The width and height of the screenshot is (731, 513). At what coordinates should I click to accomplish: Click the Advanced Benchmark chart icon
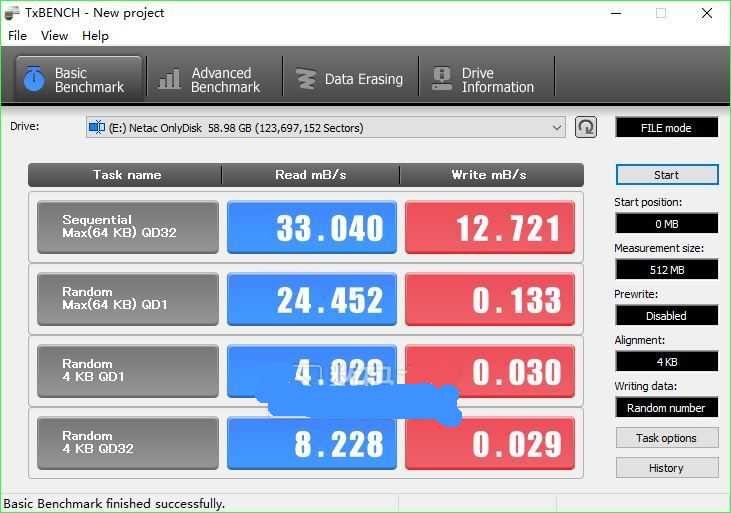click(170, 79)
